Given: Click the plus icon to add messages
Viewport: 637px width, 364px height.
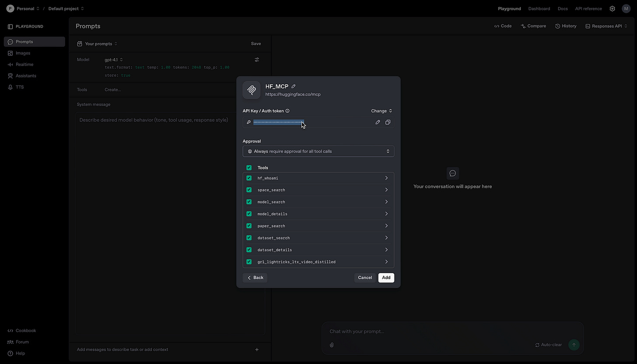Looking at the screenshot, I should (257, 350).
